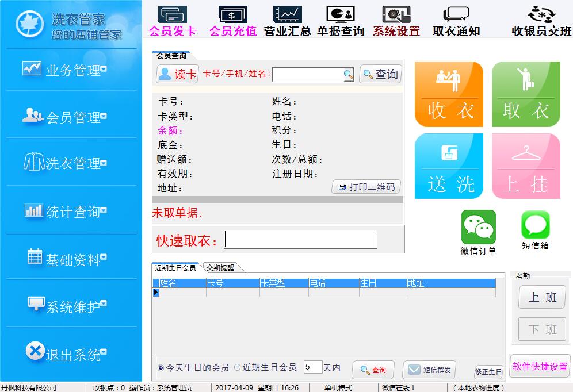Click the 读卡 read card button
The width and height of the screenshot is (573, 392).
(x=176, y=74)
